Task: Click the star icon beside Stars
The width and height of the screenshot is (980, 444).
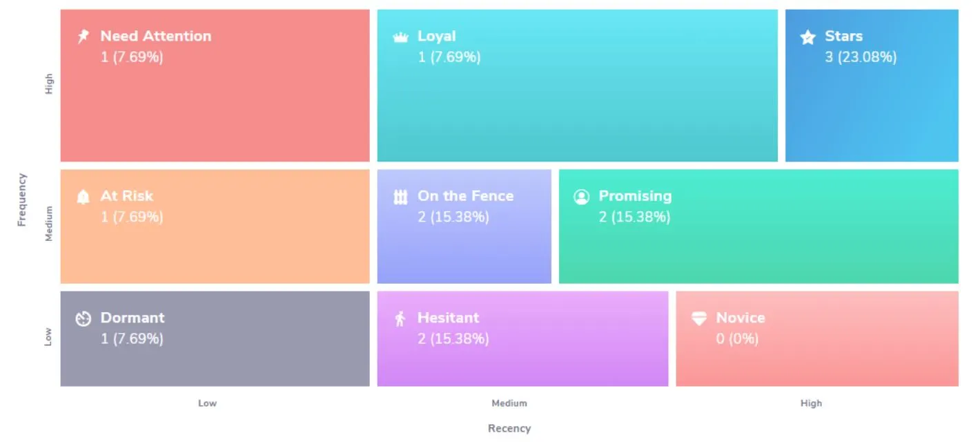Action: [x=807, y=37]
